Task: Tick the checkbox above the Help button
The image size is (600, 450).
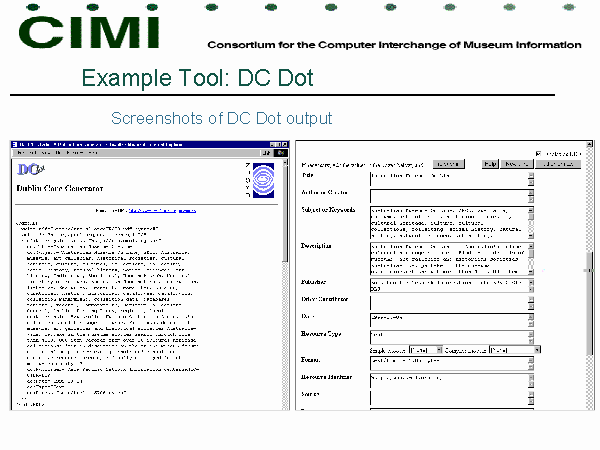Action: coord(539,153)
